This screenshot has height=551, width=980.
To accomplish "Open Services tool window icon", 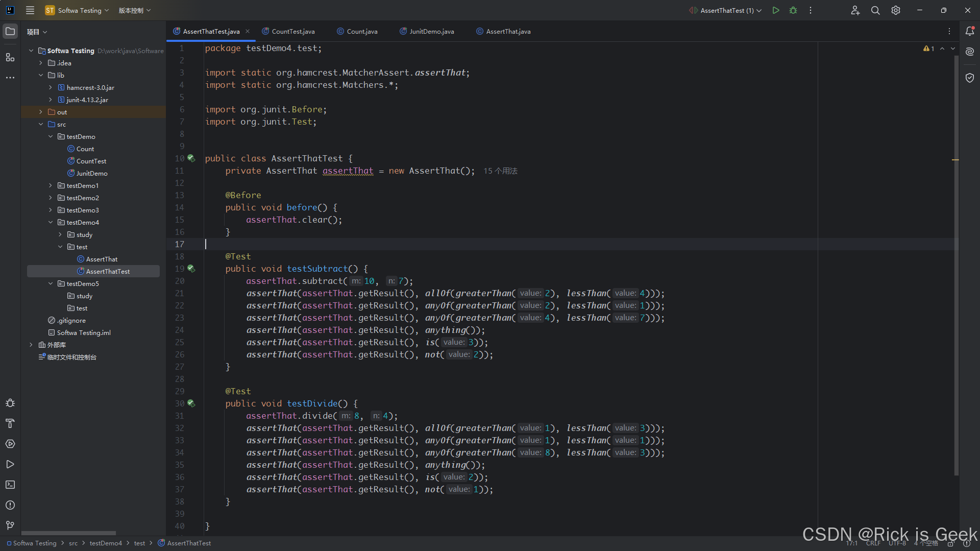I will pyautogui.click(x=10, y=444).
